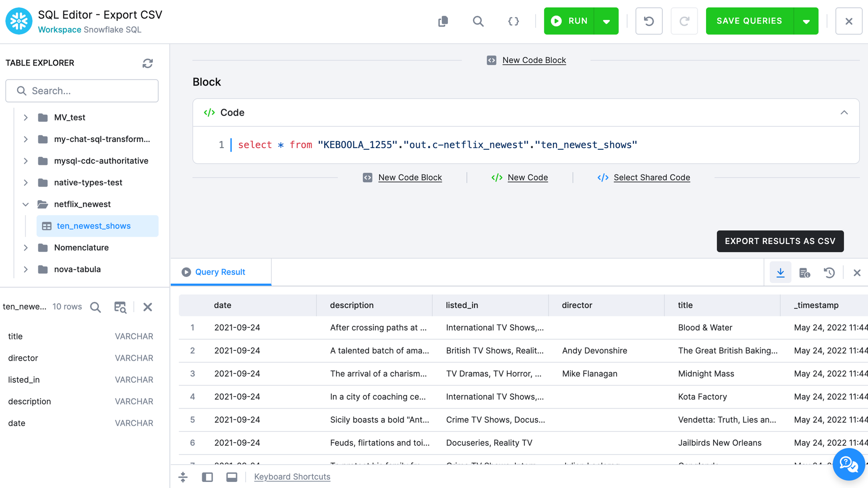Switch to the Query Result tab
The height and width of the screenshot is (488, 868).
coord(220,272)
